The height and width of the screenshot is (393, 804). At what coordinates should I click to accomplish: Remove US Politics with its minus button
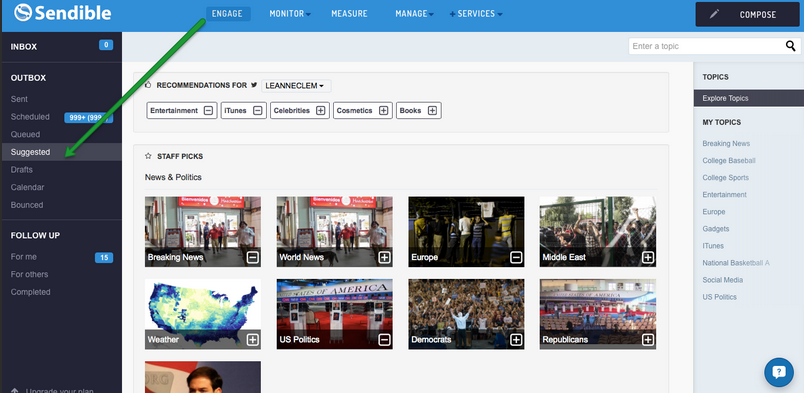pos(385,340)
